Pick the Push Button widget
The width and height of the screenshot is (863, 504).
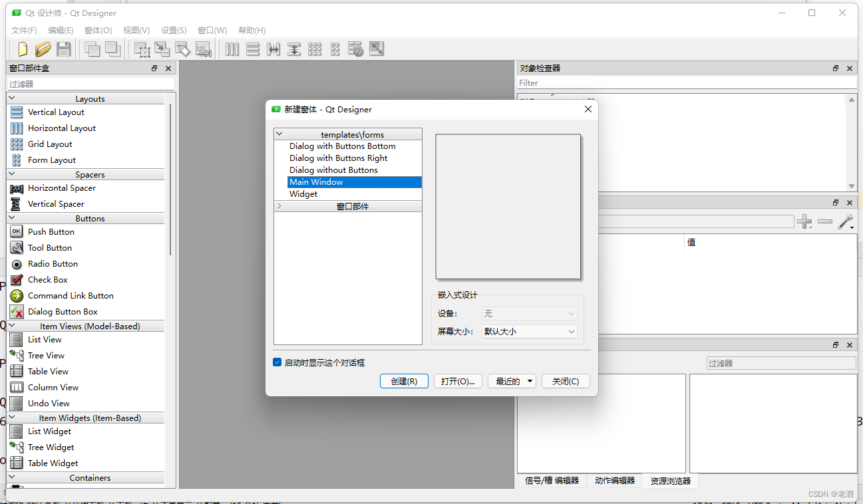pos(51,232)
